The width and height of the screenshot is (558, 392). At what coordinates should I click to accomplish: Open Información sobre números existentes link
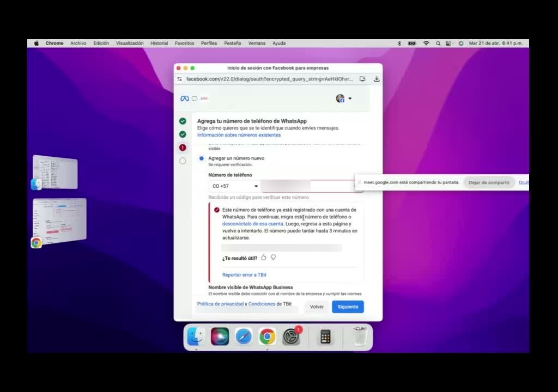pyautogui.click(x=239, y=135)
